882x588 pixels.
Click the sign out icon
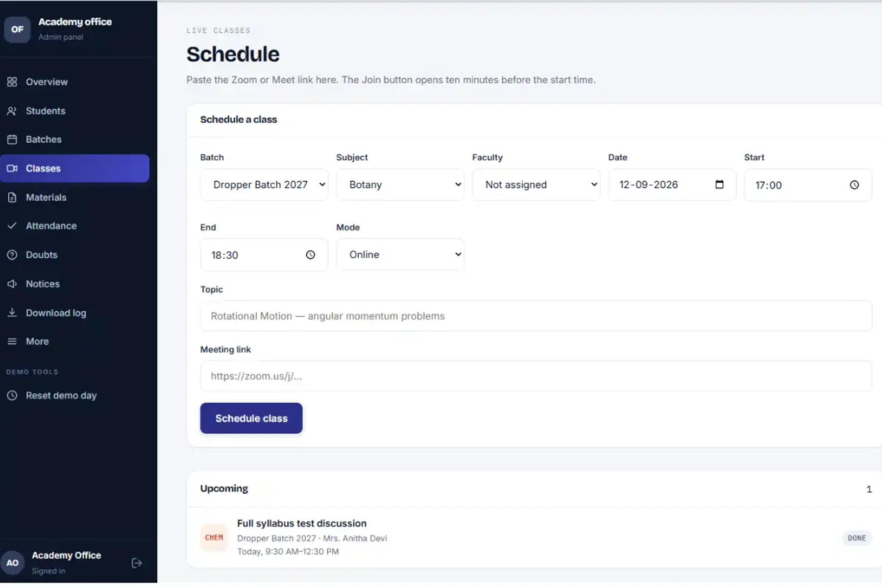coord(137,563)
